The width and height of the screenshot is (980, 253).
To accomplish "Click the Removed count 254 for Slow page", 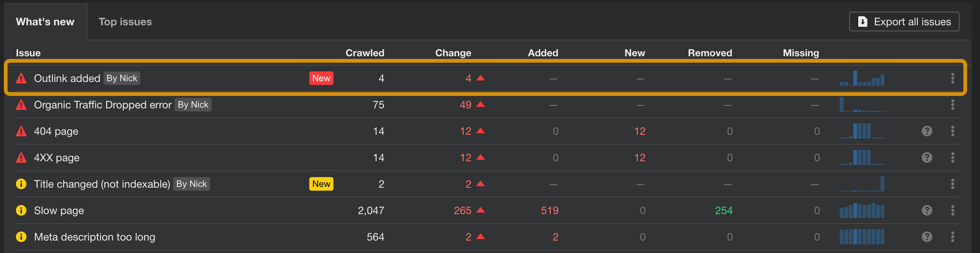I will (x=723, y=210).
